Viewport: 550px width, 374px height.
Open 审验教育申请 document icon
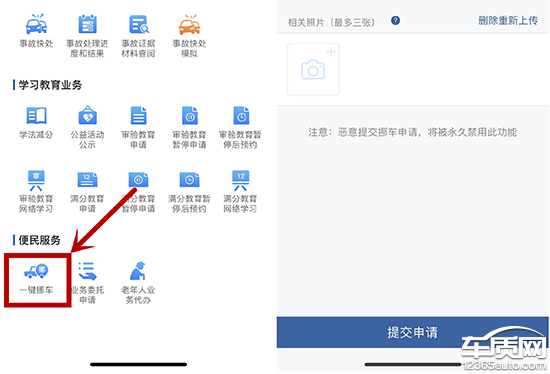138,115
